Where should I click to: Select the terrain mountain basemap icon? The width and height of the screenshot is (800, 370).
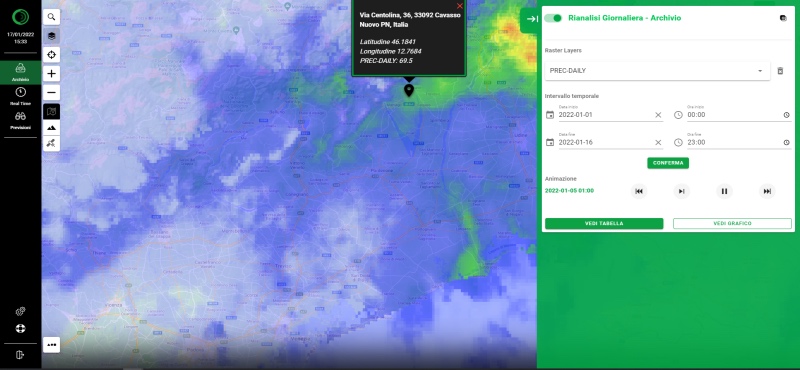click(52, 128)
